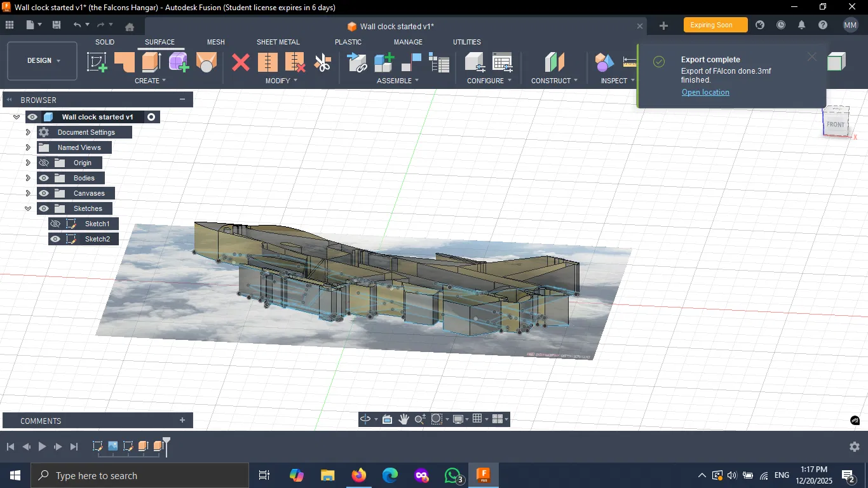Select the red X Delete tool
The height and width of the screenshot is (488, 868).
(241, 62)
